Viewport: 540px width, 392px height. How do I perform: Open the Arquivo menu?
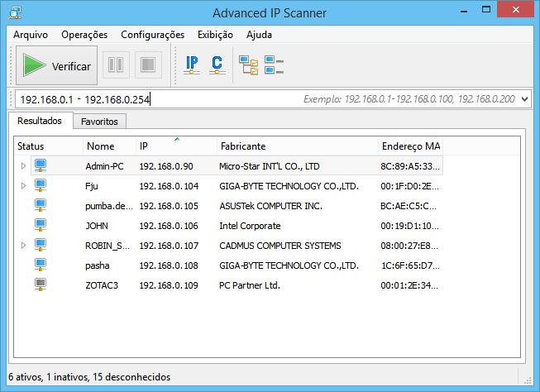pyautogui.click(x=31, y=35)
